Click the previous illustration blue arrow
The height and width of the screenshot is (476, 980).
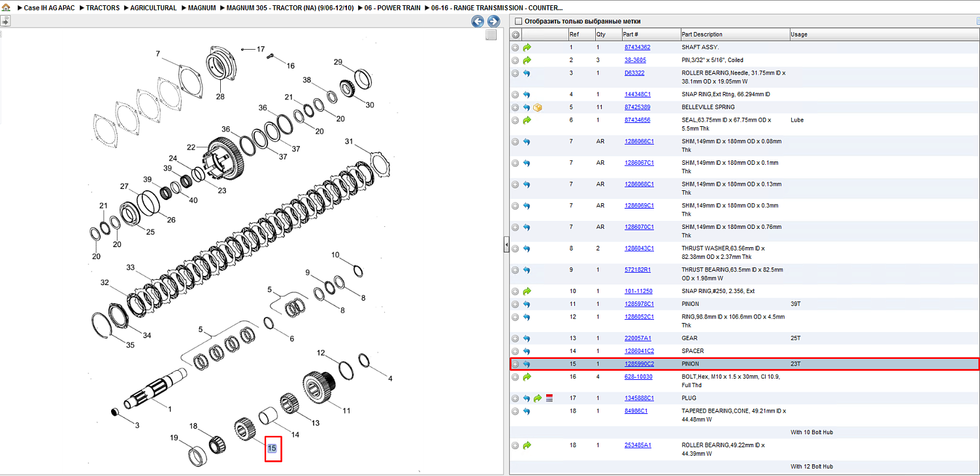(478, 22)
